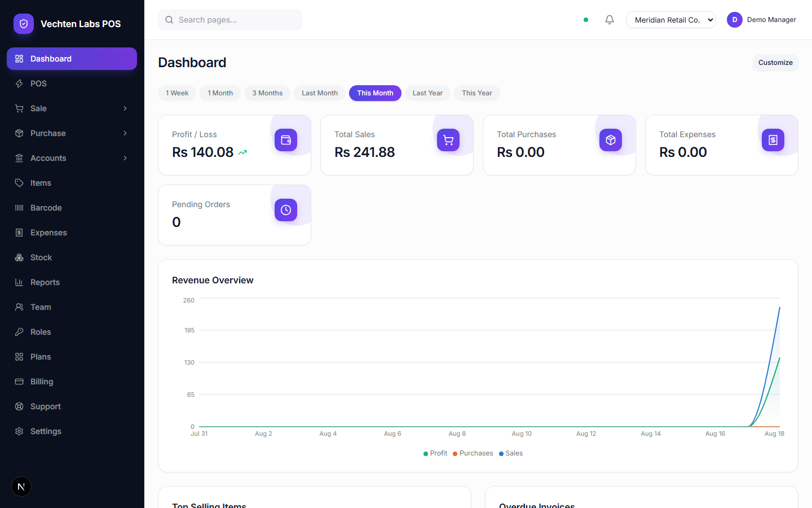This screenshot has height=508, width=812.
Task: Expand the Purchase submenu chevron
Action: coord(125,133)
